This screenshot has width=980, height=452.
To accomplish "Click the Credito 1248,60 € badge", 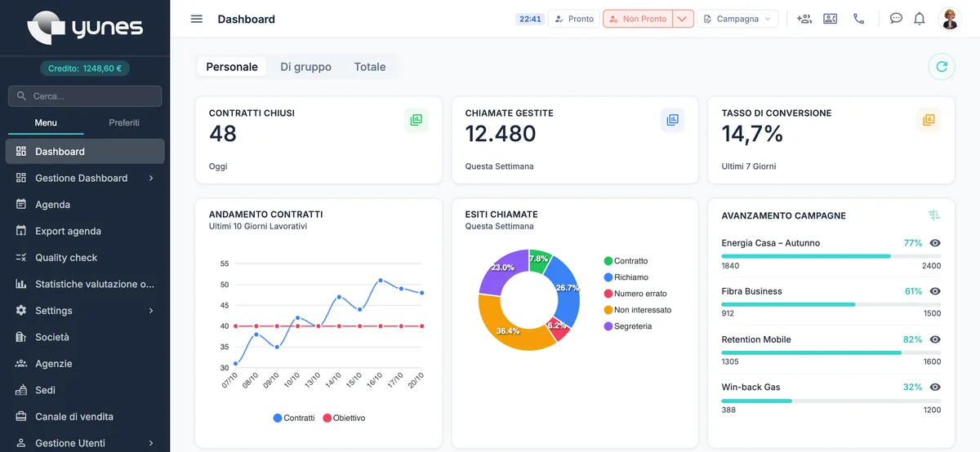I will (85, 69).
